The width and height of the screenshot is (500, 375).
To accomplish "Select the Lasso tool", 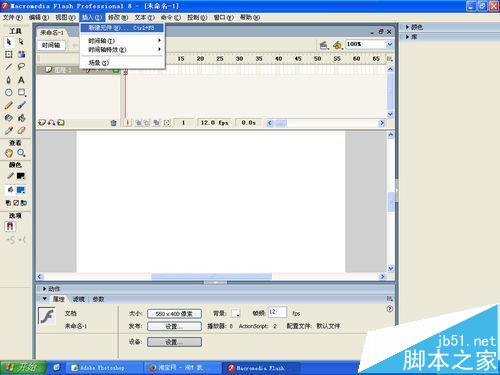I will coord(21,67).
